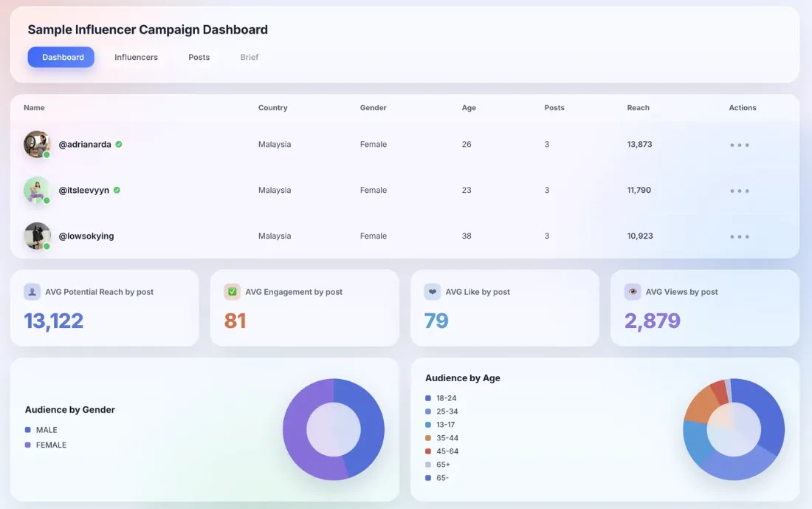Toggle the 65- age legend swatch
Viewport: 812px width, 509px height.
(x=427, y=478)
